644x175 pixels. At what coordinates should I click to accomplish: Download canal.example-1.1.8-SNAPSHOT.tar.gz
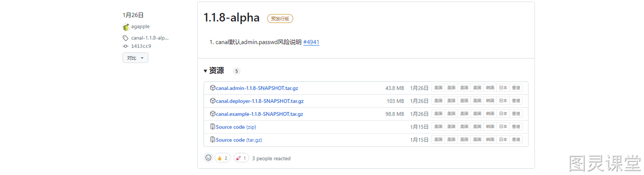259,114
